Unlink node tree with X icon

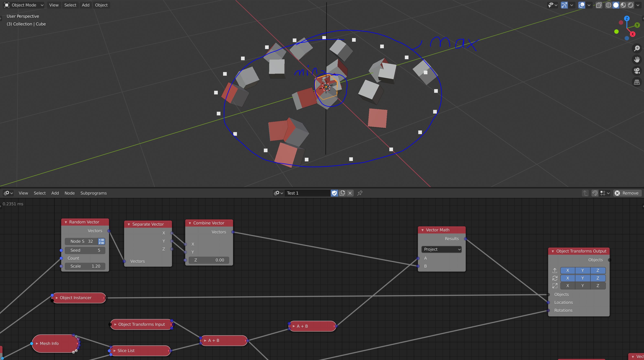coord(350,193)
